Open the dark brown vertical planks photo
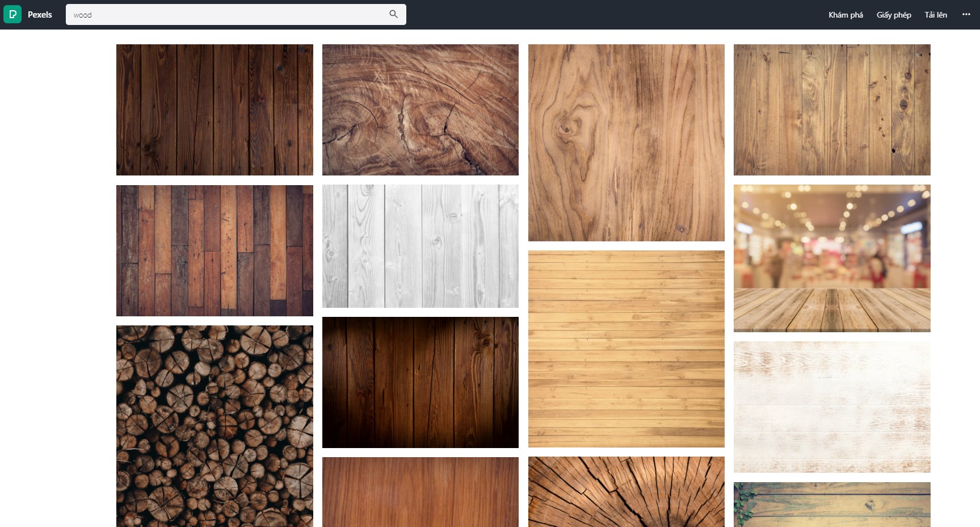Image resolution: width=980 pixels, height=527 pixels. pyautogui.click(x=214, y=110)
